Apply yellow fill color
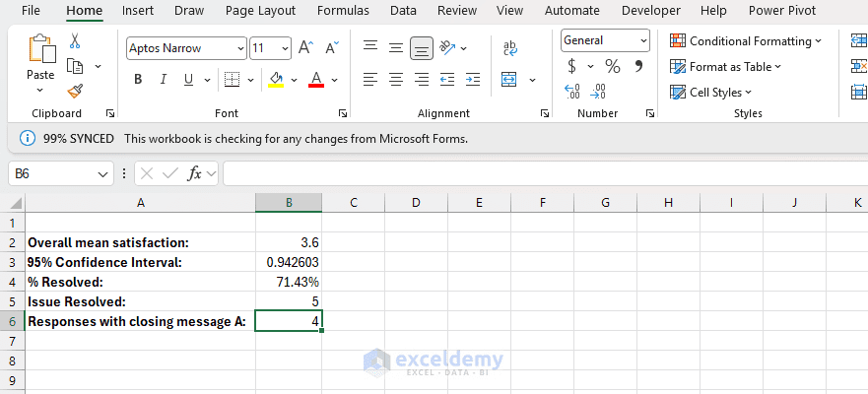 pos(276,80)
